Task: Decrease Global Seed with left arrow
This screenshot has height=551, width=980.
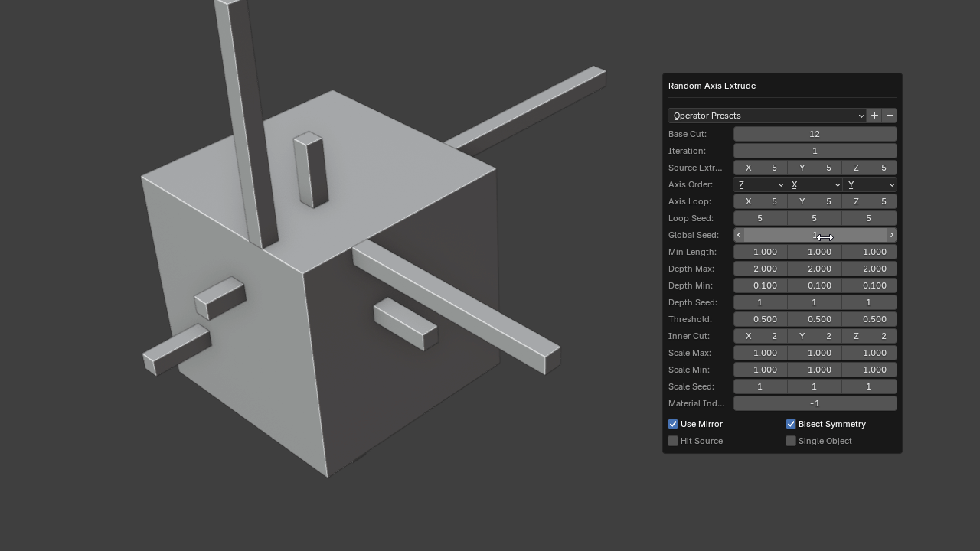Action: tap(739, 235)
